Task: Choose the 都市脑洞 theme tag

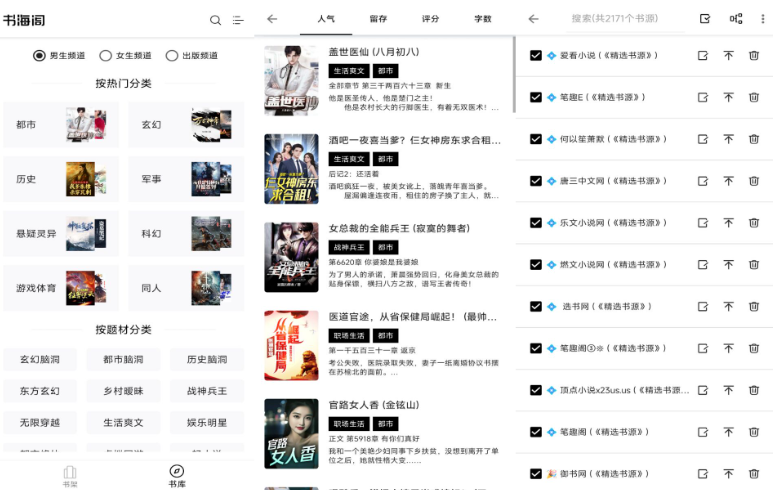Action: pyautogui.click(x=123, y=359)
